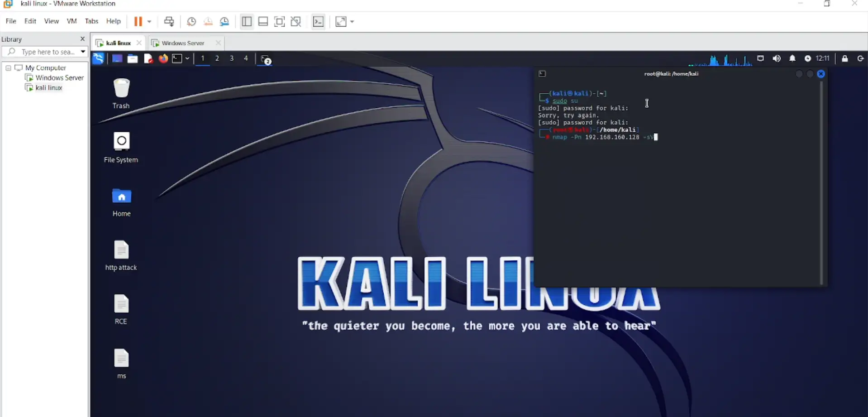Collapse the My Computer tree node
The image size is (868, 417).
[x=8, y=68]
